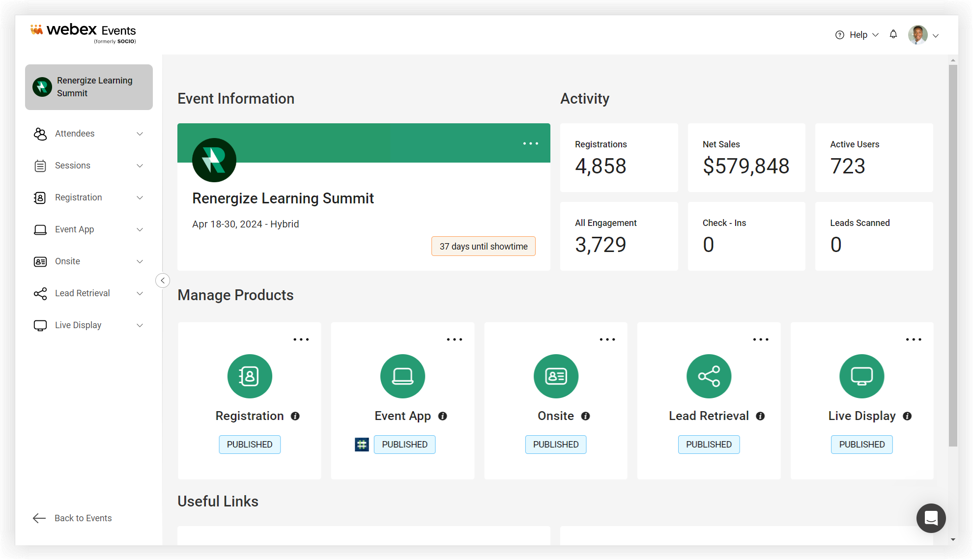Show info for Registration product
The width and height of the screenshot is (973, 560).
(295, 416)
